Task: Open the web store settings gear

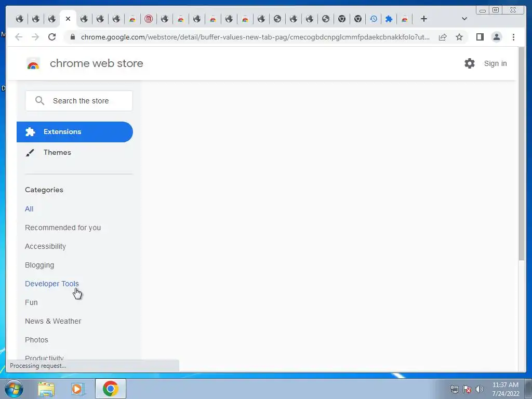Action: point(470,63)
